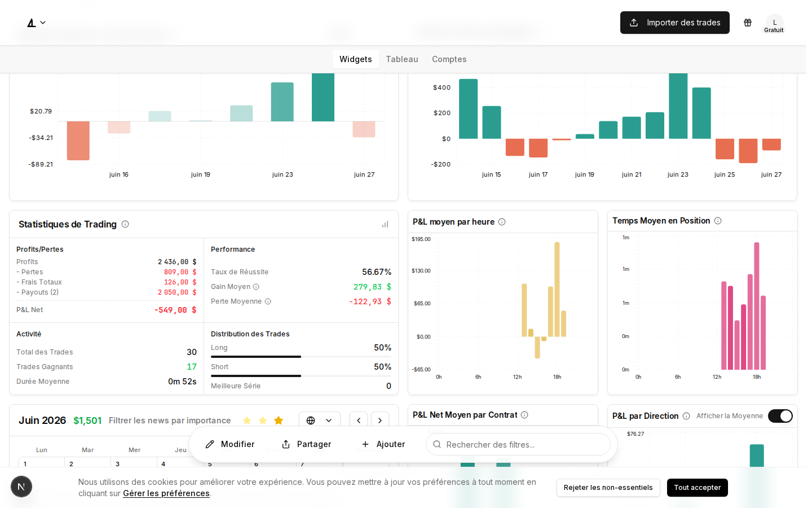812x508 pixels.
Task: Show info icon next to Gain Moyen
Action: coord(256,287)
